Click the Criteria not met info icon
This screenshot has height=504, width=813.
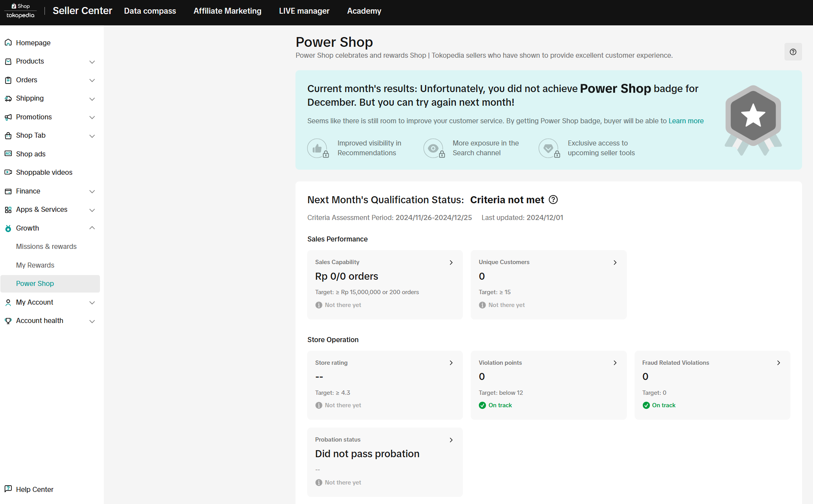[x=553, y=200]
